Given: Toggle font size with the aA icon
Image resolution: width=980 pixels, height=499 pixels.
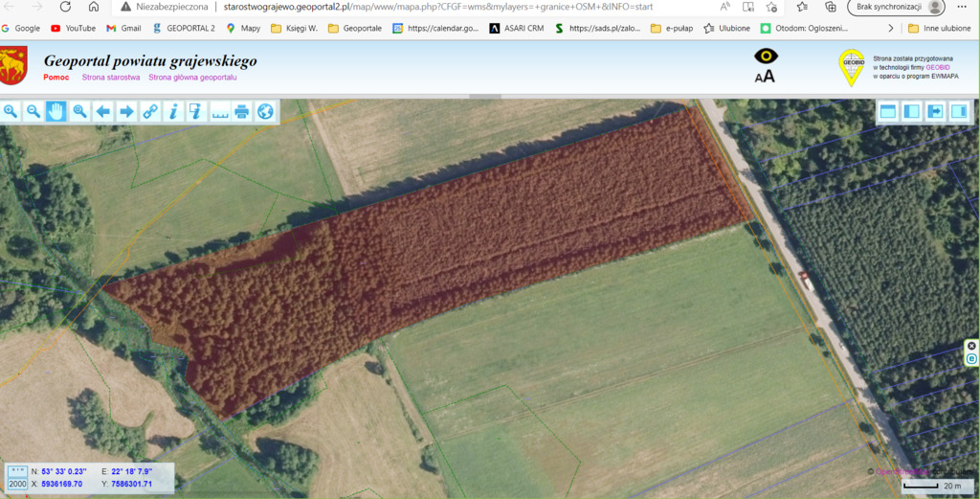Looking at the screenshot, I should (765, 77).
